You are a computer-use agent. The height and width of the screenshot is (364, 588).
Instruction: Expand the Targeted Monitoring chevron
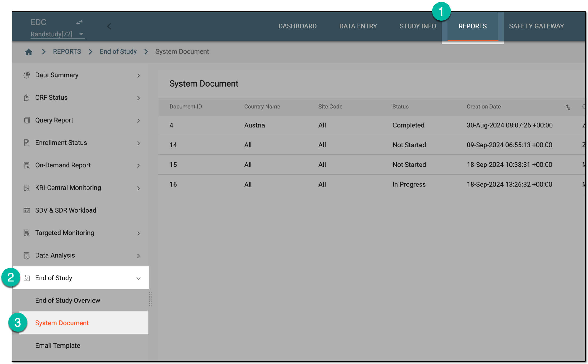click(139, 233)
